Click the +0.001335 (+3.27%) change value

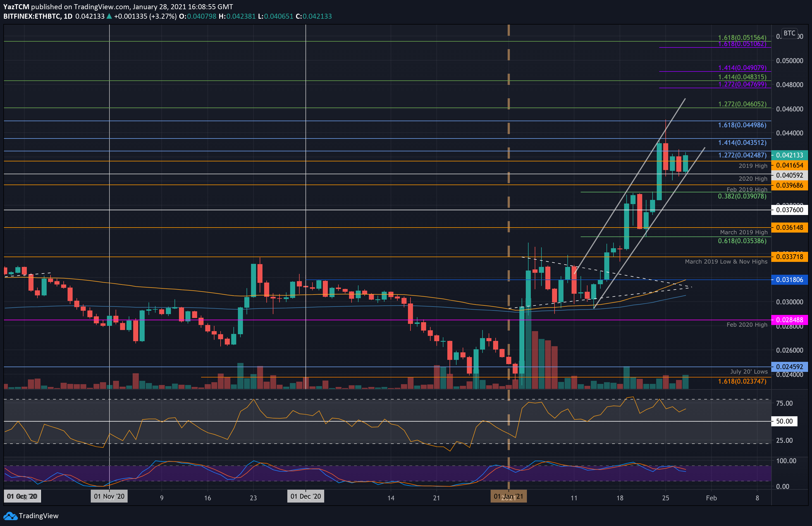tap(145, 16)
